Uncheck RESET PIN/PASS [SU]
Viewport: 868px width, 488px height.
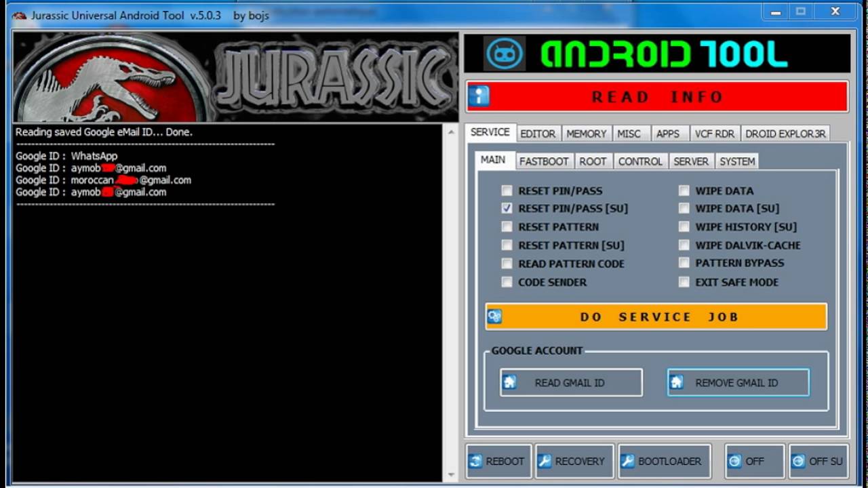coord(507,208)
